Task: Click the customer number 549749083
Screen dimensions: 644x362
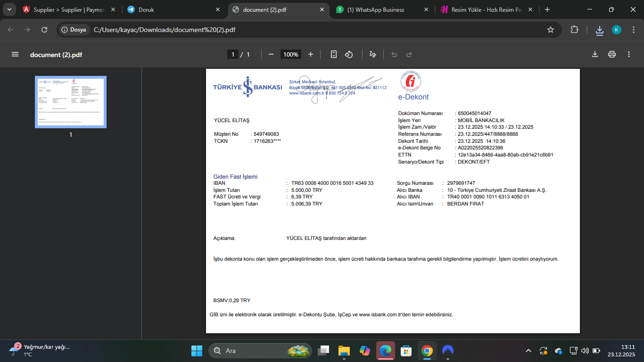Action: (x=266, y=134)
